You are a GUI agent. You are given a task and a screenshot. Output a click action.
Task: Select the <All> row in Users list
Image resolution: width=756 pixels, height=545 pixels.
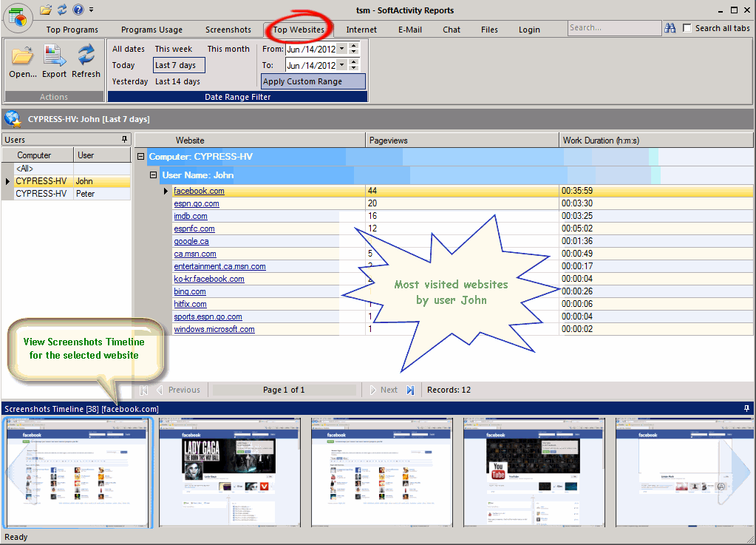pyautogui.click(x=66, y=169)
